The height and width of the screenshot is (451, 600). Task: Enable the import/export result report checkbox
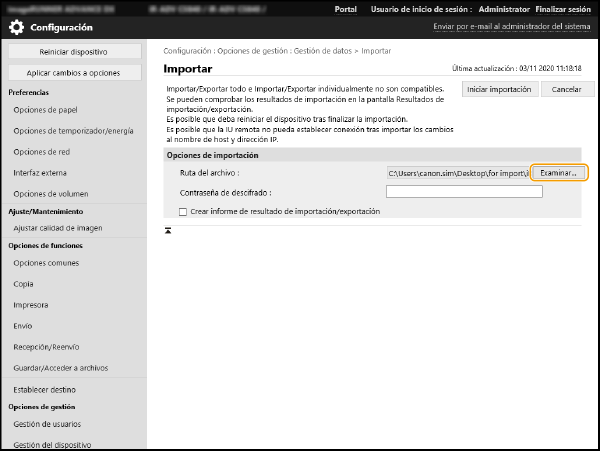[x=182, y=211]
